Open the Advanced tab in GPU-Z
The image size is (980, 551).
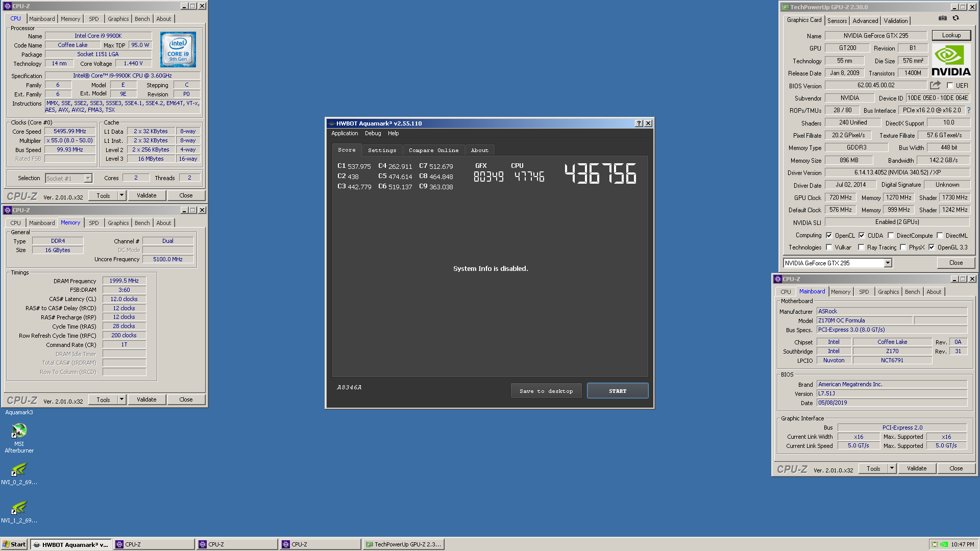(865, 21)
